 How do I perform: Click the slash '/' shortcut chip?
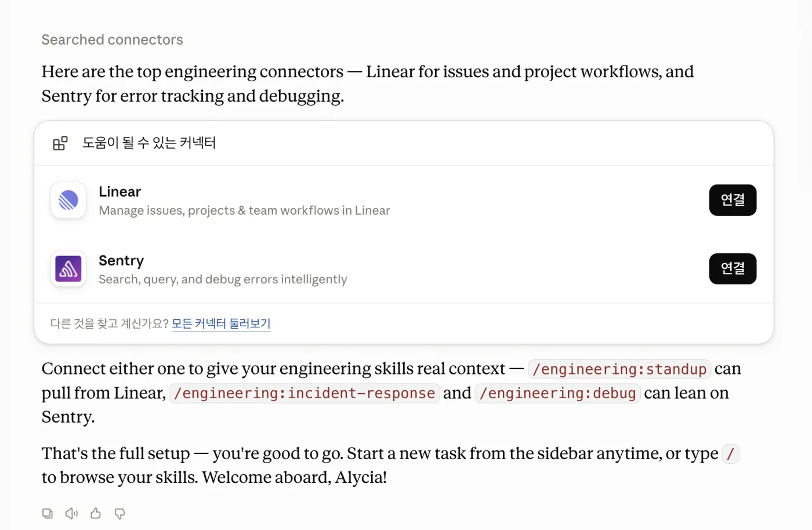tap(731, 453)
